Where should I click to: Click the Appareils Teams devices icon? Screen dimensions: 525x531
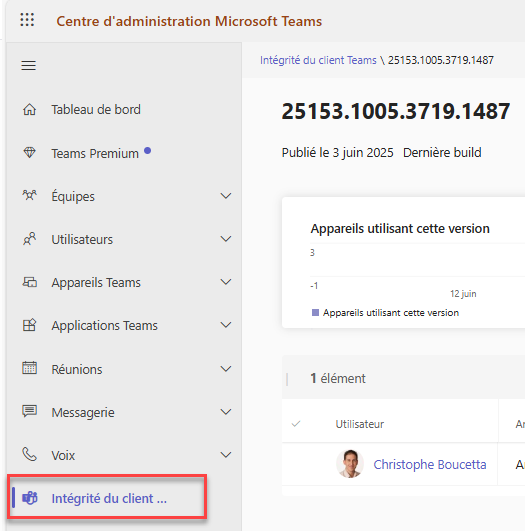[29, 282]
